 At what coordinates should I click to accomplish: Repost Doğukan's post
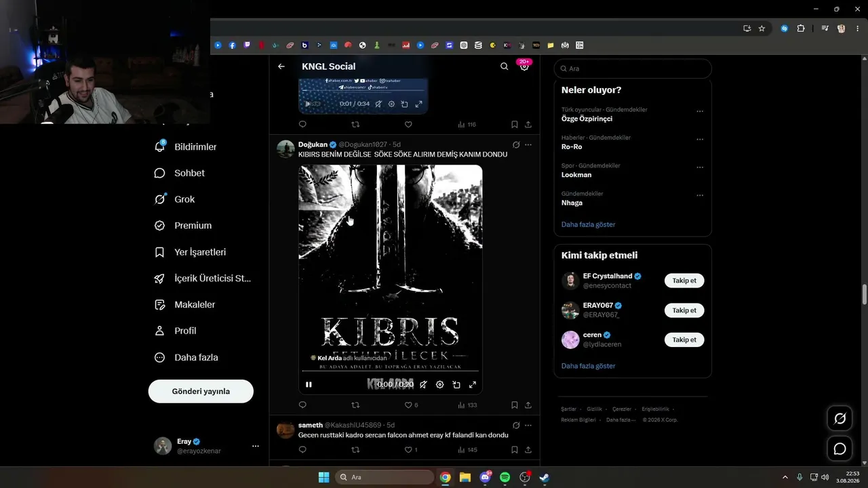click(x=355, y=405)
